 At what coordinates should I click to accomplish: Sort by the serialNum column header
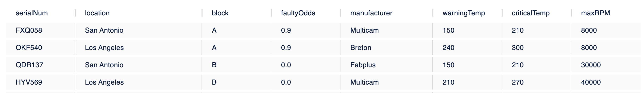tap(32, 13)
